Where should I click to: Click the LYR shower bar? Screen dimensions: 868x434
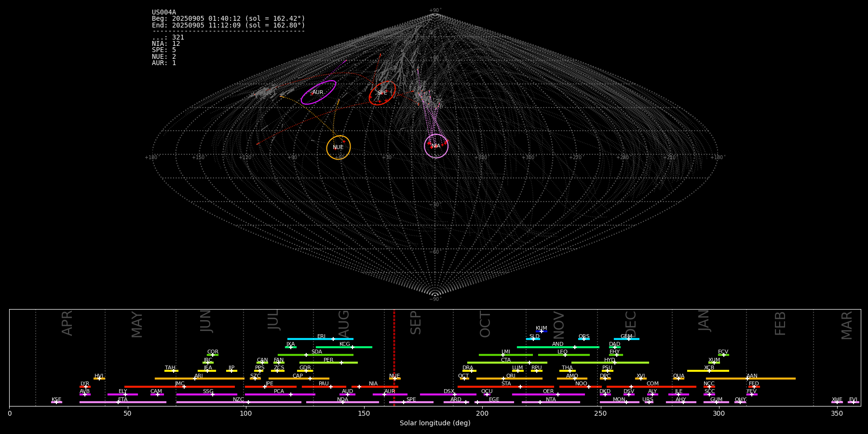pos(85,387)
